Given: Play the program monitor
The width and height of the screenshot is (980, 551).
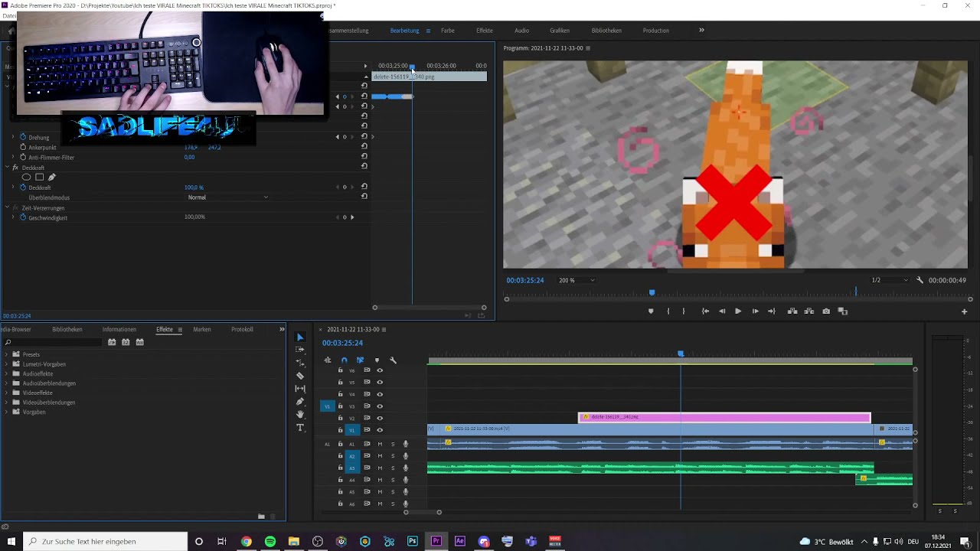Looking at the screenshot, I should [738, 311].
